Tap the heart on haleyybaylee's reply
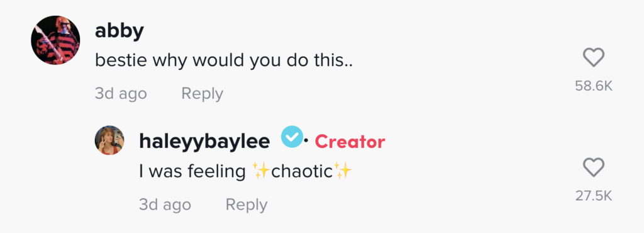 point(594,168)
